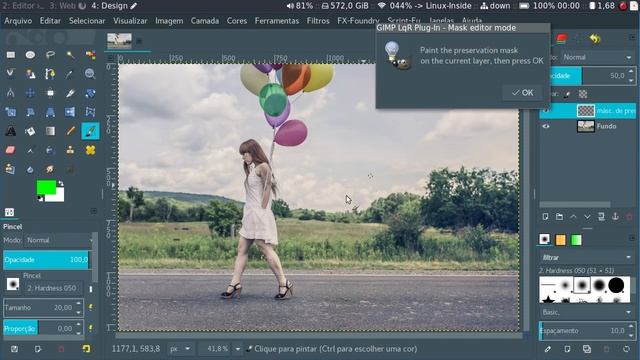The height and width of the screenshot is (360, 640).
Task: Toggle the link icon beside Proporção
Action: point(90,328)
